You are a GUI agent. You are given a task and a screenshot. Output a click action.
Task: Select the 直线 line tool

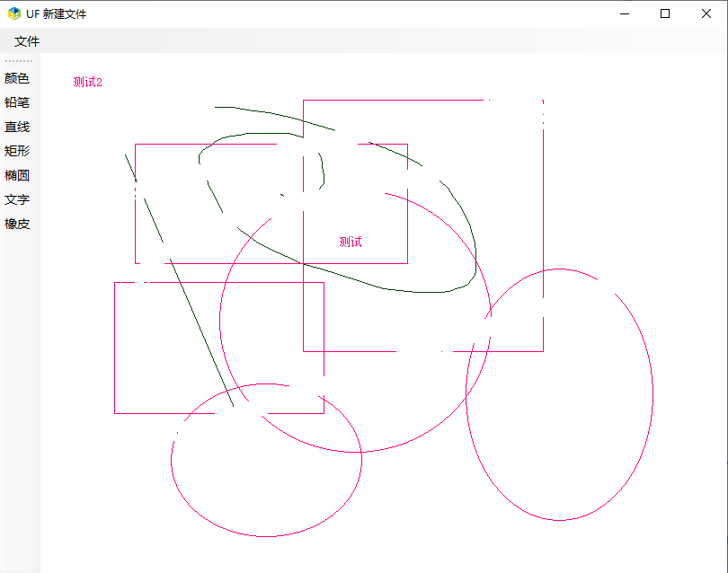[17, 127]
